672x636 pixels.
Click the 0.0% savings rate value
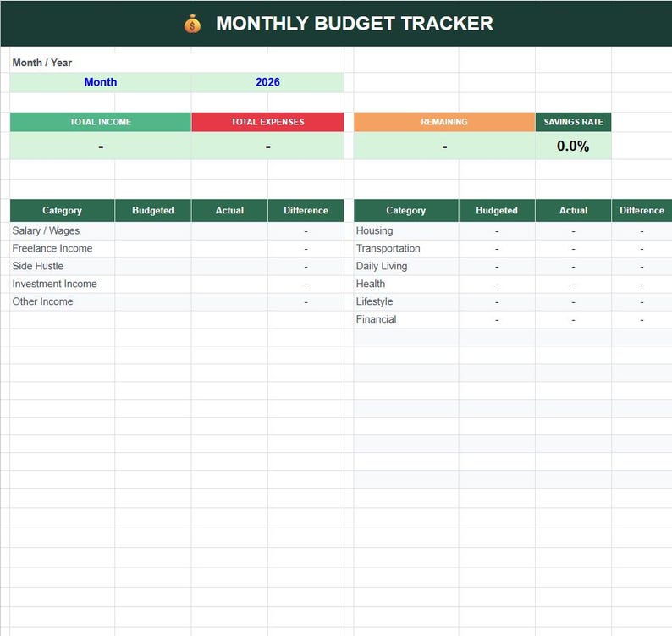click(574, 146)
